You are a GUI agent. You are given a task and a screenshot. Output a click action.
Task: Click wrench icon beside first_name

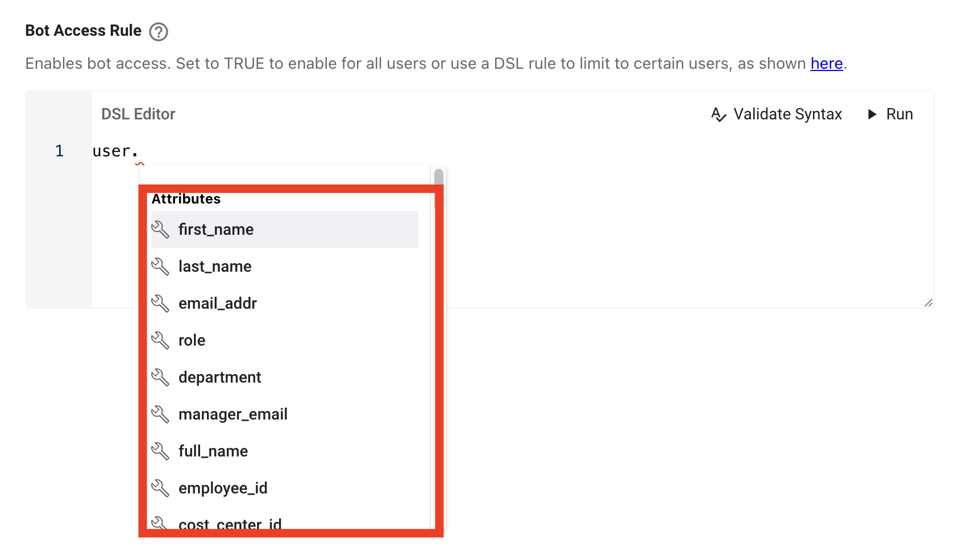(160, 230)
